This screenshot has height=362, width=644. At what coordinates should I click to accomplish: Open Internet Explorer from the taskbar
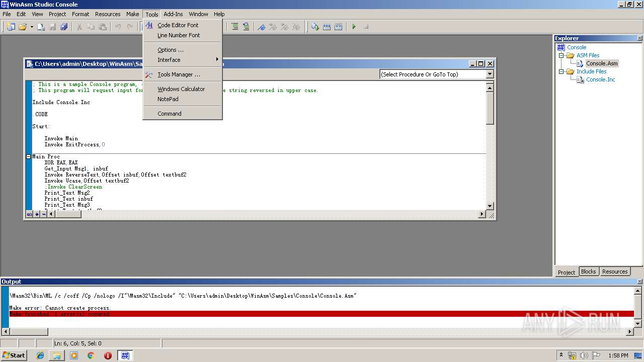point(40,355)
